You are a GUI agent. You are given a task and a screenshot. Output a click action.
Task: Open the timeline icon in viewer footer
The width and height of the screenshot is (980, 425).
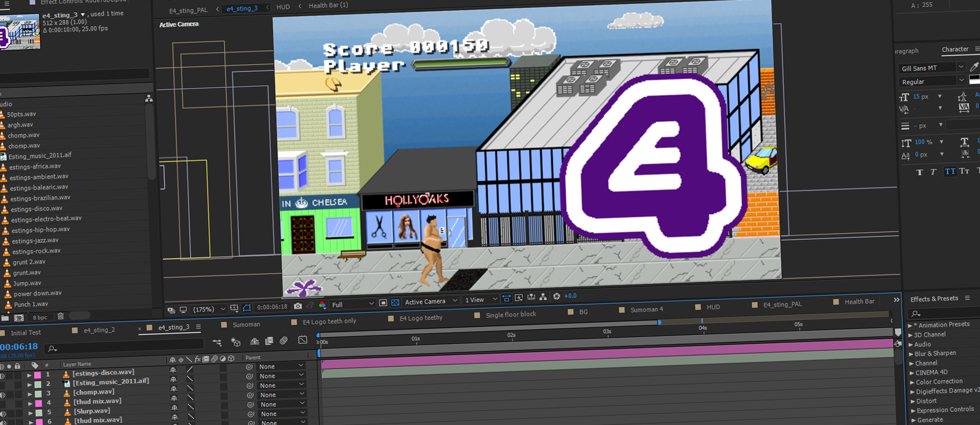[531, 298]
